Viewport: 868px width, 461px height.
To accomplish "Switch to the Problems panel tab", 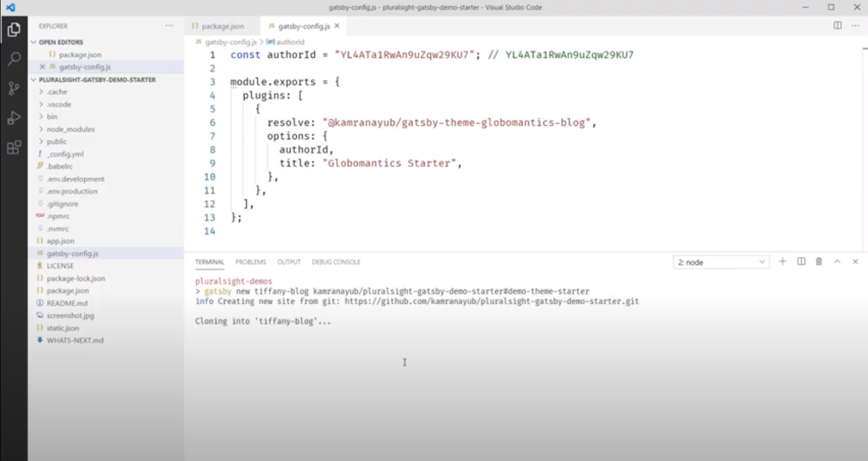I will point(251,262).
